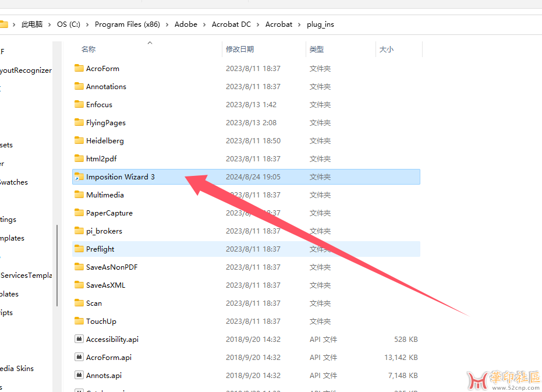The height and width of the screenshot is (392, 542).
Task: Go to 此电脑 in address bar
Action: 32,24
